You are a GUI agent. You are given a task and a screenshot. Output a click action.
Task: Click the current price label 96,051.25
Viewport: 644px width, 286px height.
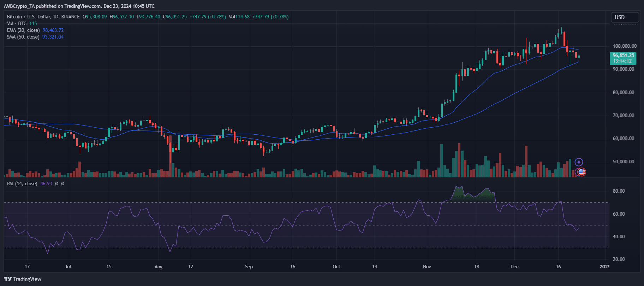(623, 56)
